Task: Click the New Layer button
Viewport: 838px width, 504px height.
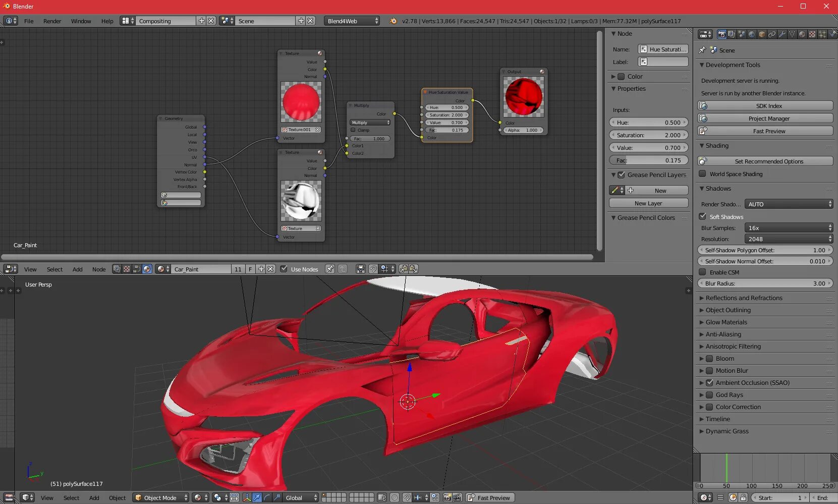Action: tap(648, 203)
